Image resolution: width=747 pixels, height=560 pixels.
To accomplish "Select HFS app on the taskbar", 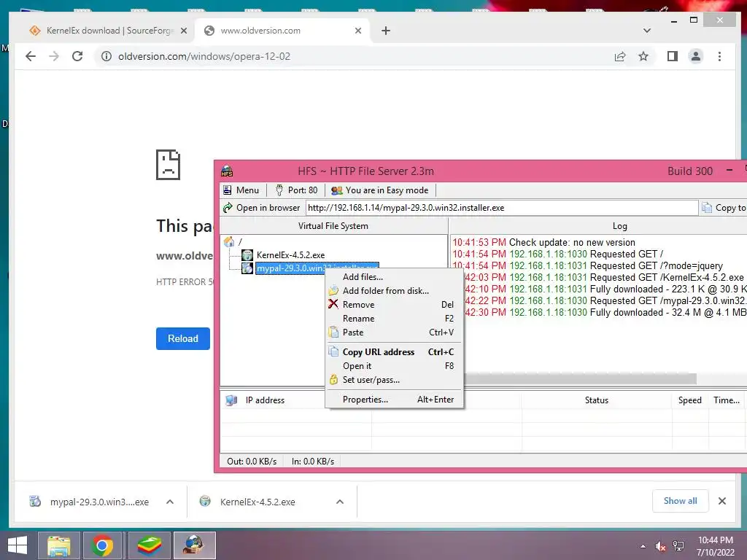I will click(194, 545).
